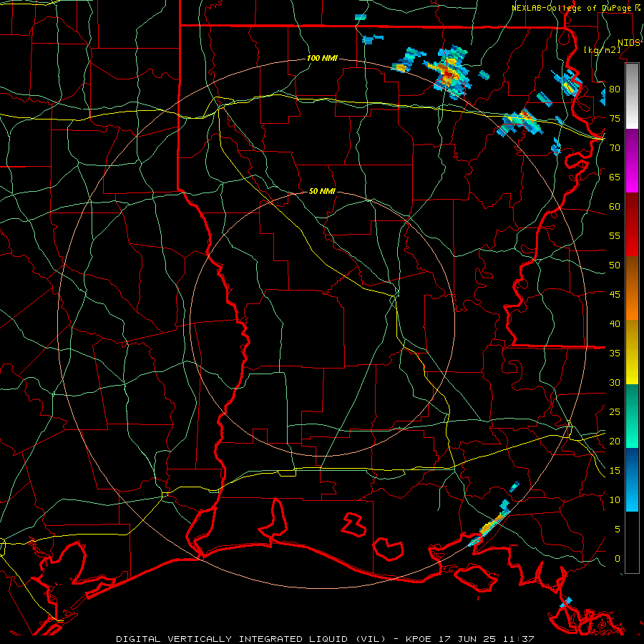Click the 15 value on the color scale

point(615,471)
